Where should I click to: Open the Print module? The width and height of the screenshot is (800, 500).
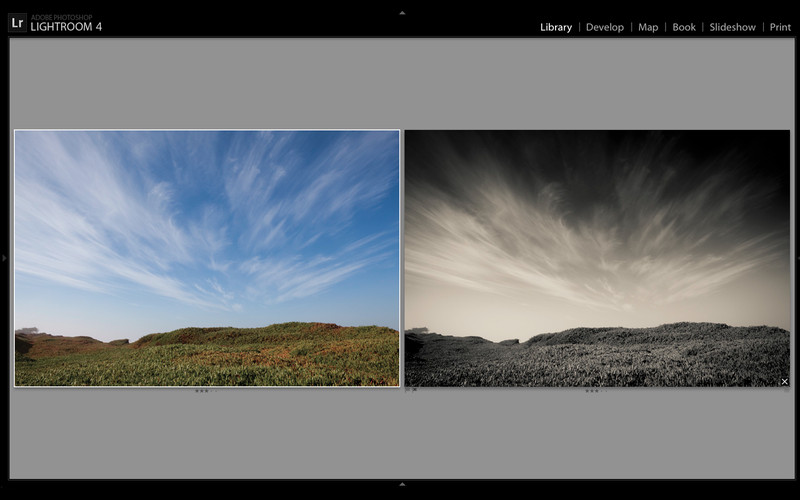[780, 27]
